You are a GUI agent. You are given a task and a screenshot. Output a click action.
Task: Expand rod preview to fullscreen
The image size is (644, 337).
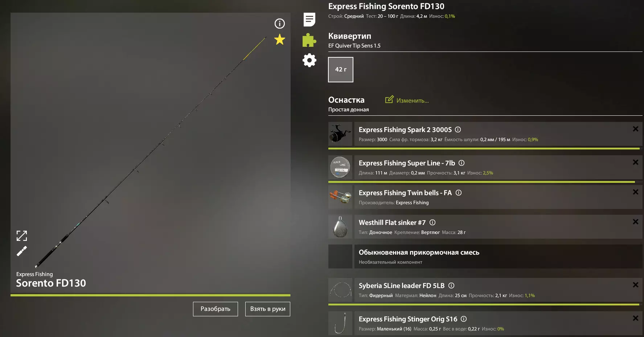click(22, 236)
